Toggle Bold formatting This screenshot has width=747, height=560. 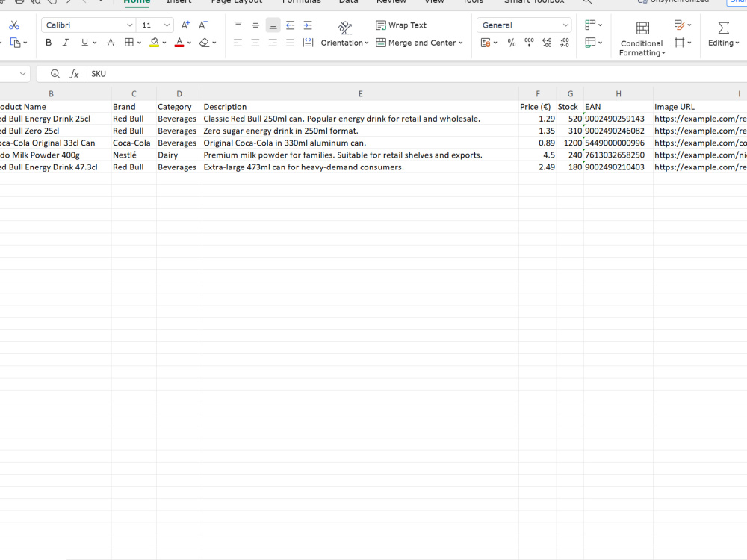click(49, 43)
